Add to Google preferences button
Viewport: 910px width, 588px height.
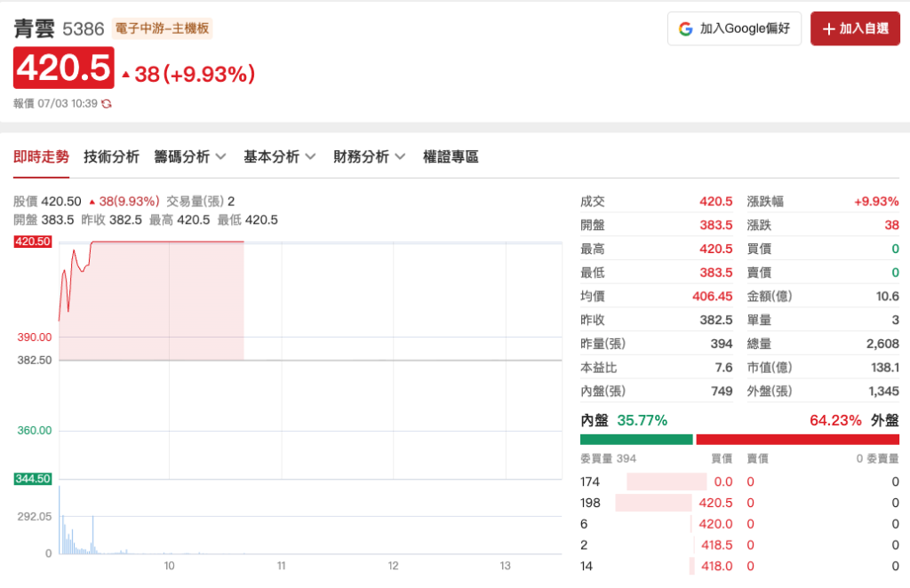(734, 28)
